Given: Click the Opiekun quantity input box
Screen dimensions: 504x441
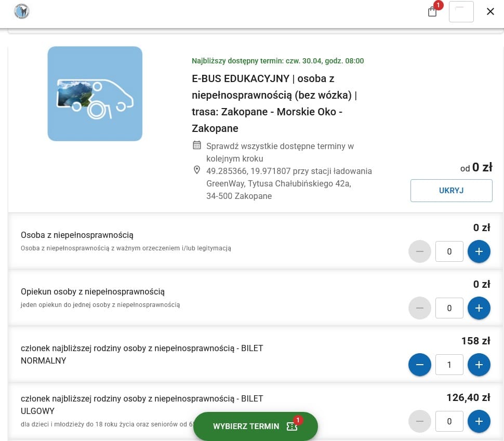Looking at the screenshot, I should pos(449,308).
